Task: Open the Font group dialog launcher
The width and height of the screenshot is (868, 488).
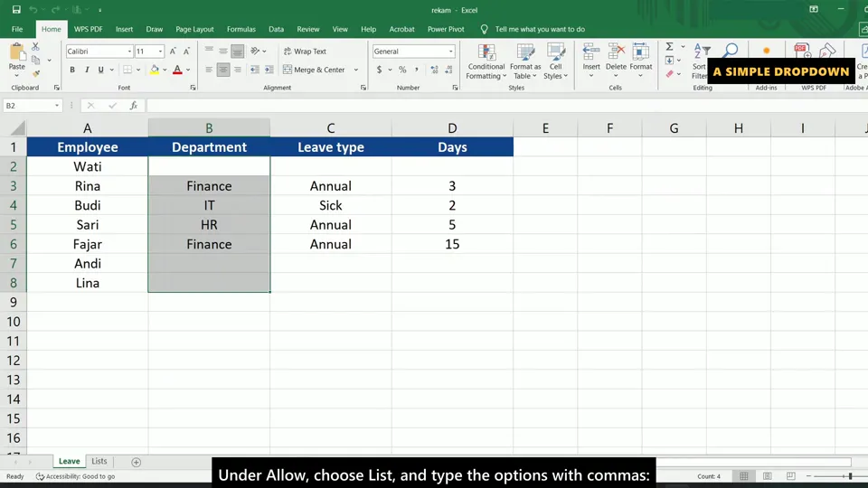Action: click(193, 88)
